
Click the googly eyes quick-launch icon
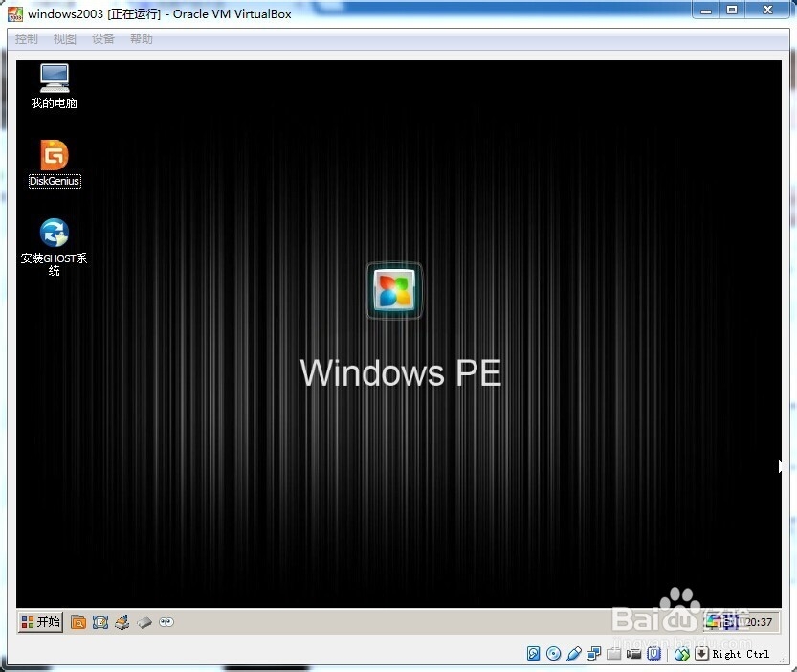tap(166, 622)
